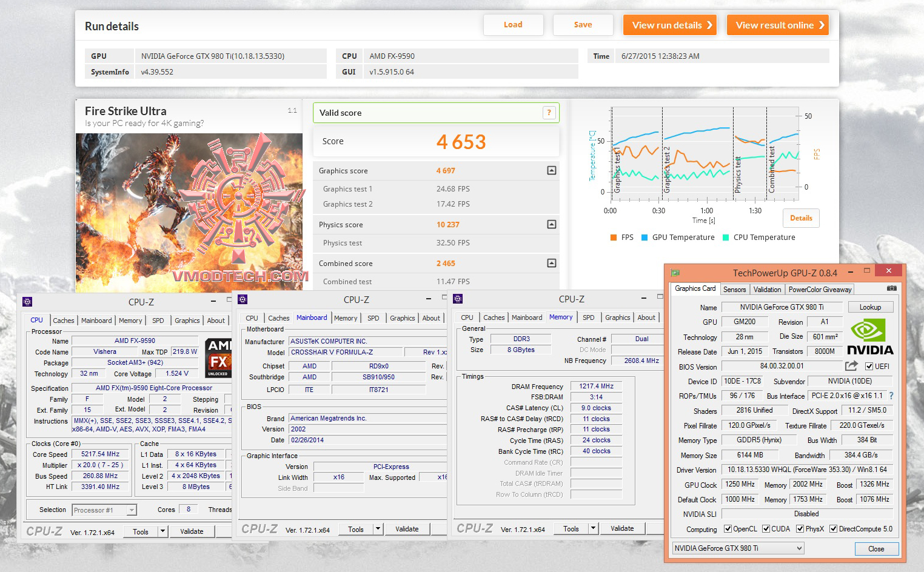Click View result online button
This screenshot has width=924, height=572.
coord(778,25)
